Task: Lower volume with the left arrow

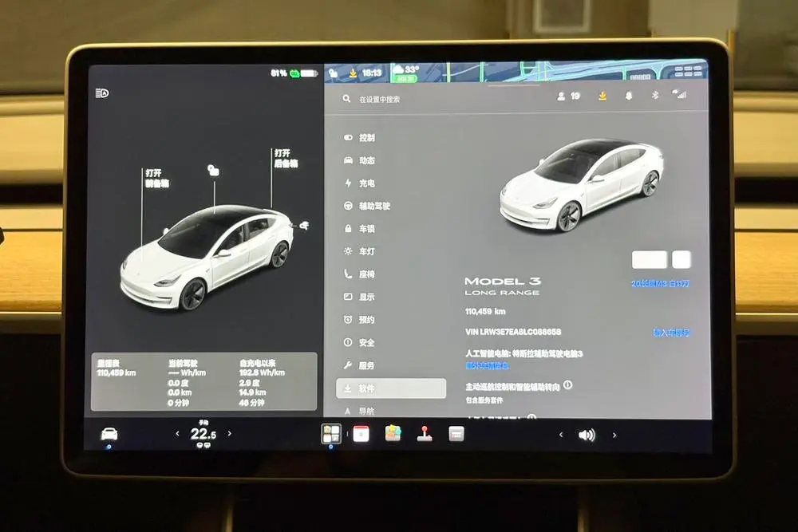Action: [561, 435]
